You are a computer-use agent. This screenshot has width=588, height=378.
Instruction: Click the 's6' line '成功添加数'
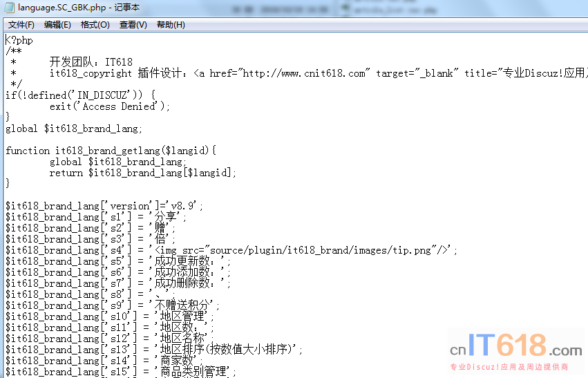click(117, 272)
